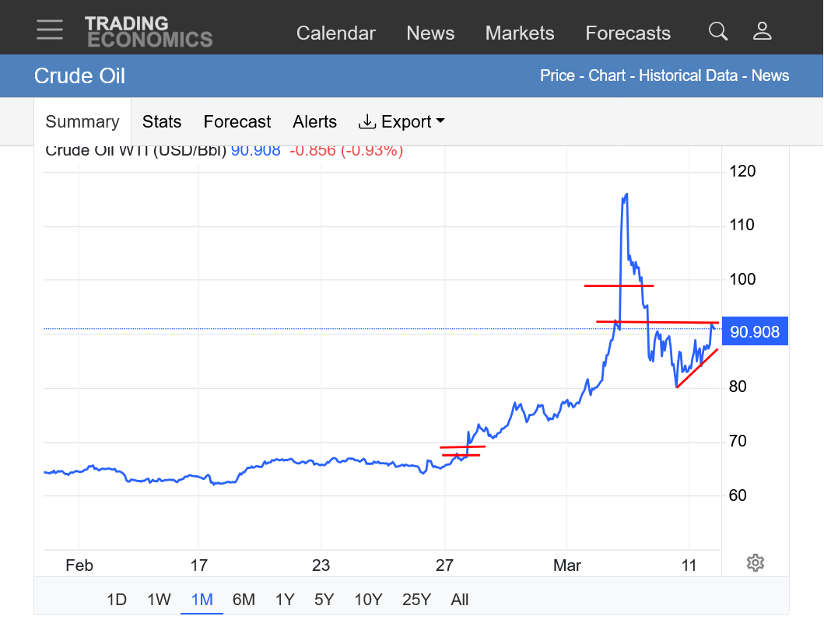
Task: Open chart settings gear icon
Action: (x=755, y=563)
